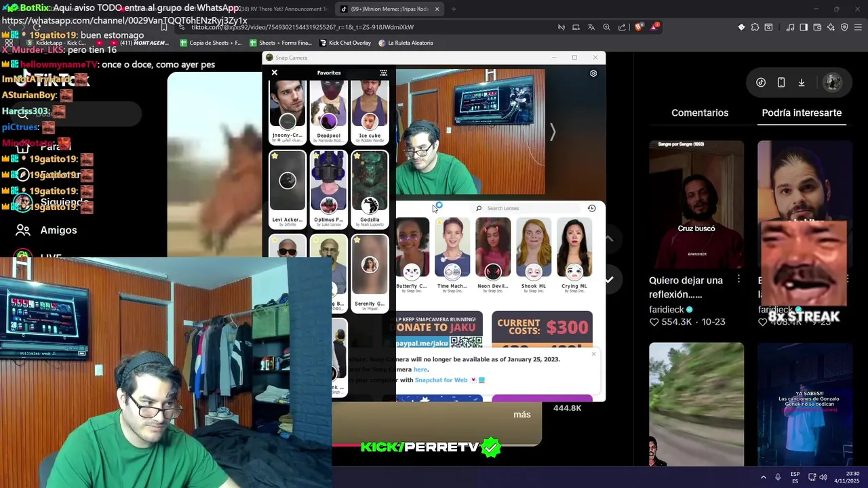This screenshot has width=868, height=488.
Task: Click the TikTok mobile app phone icon
Action: click(781, 83)
